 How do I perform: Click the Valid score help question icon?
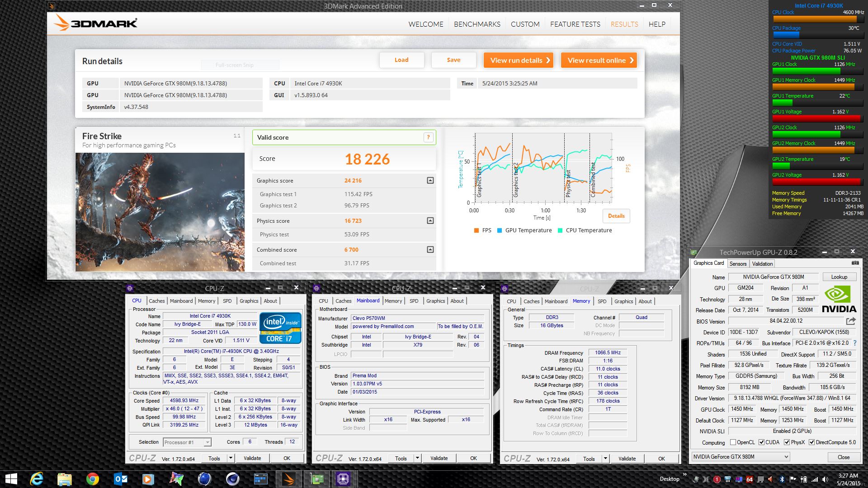click(x=428, y=137)
